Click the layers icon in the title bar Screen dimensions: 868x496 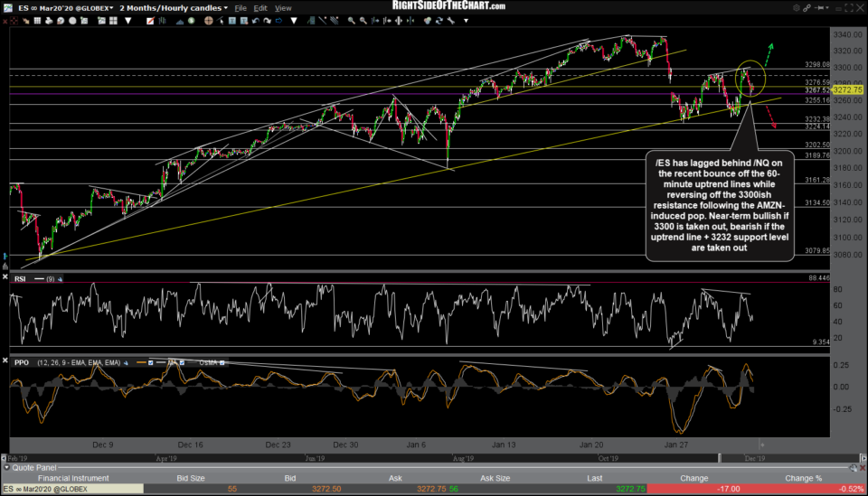pos(796,8)
